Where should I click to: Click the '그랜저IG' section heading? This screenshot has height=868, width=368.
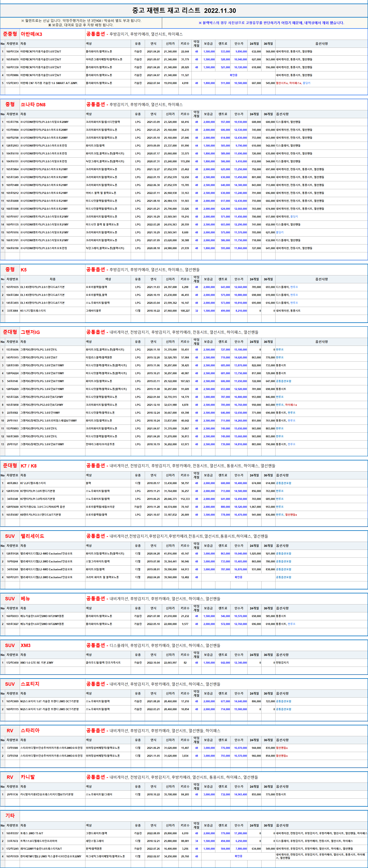[x=30, y=332]
